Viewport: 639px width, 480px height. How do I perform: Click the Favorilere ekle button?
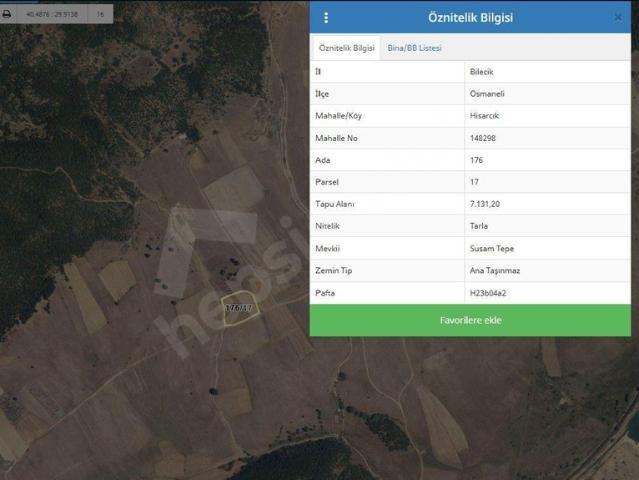pyautogui.click(x=470, y=320)
